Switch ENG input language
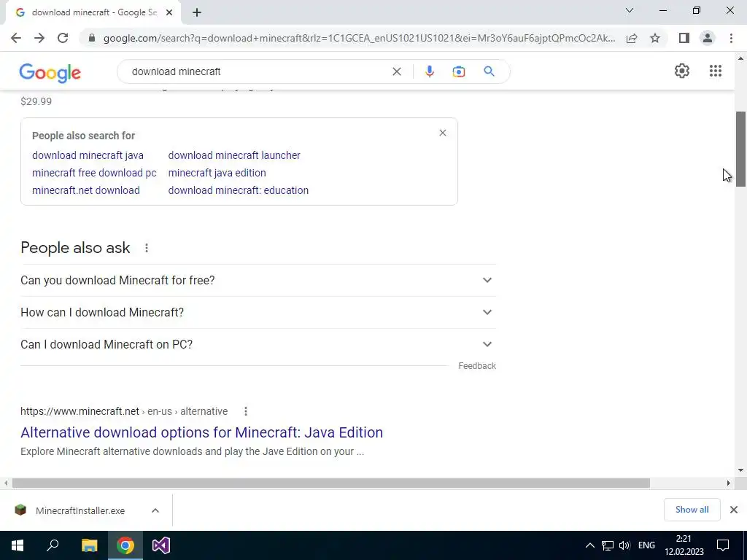Screen dimensions: 747x560 point(646,545)
